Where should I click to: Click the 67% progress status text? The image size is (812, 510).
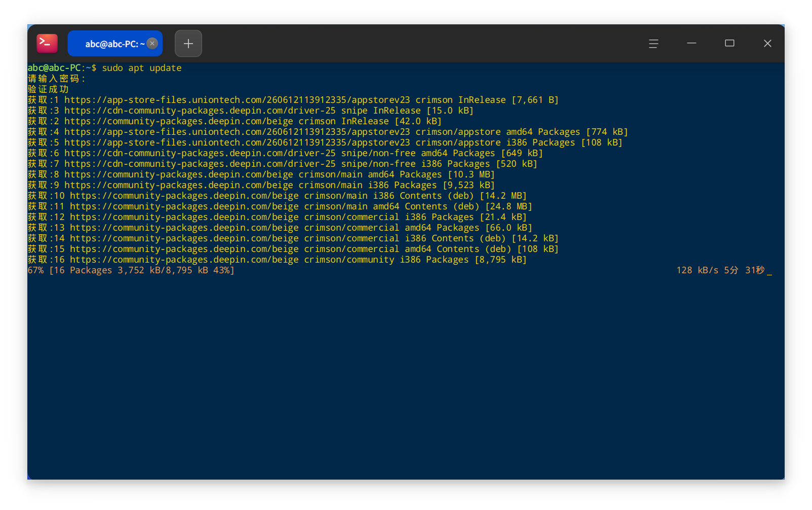[131, 270]
